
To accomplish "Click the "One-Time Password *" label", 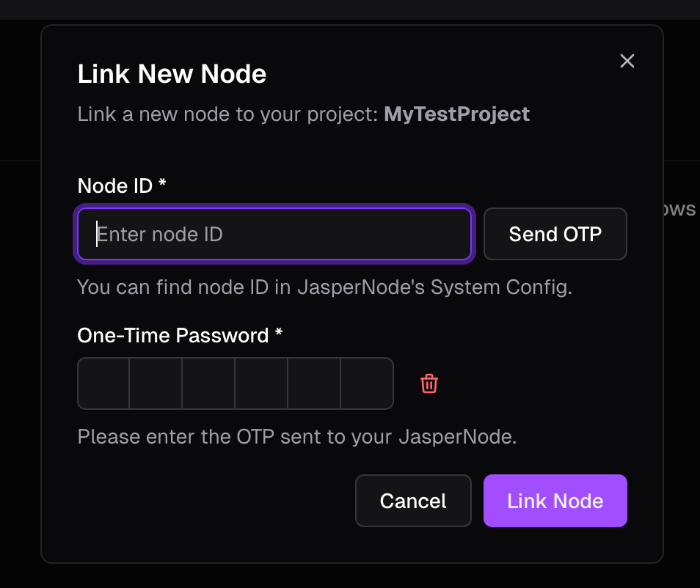I will [x=173, y=336].
